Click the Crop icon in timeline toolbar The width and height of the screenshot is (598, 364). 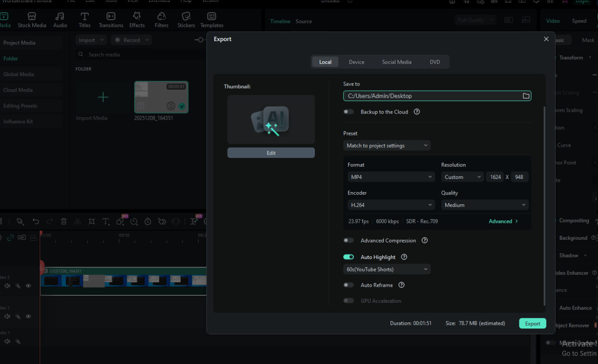point(92,221)
